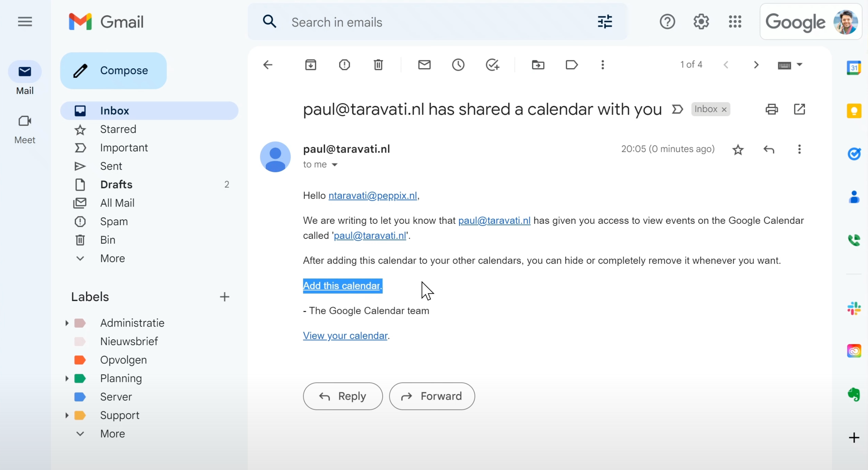Image resolution: width=868 pixels, height=470 pixels.
Task: Archive this email using the archive icon
Action: tap(310, 64)
